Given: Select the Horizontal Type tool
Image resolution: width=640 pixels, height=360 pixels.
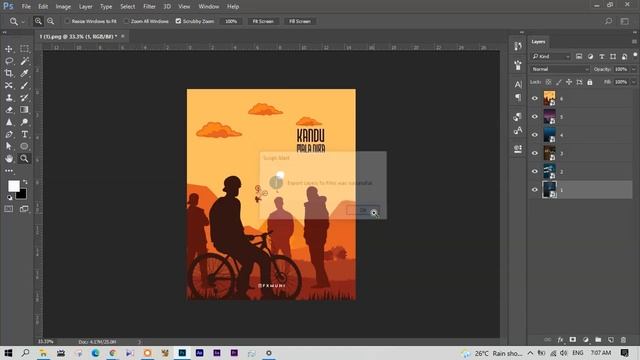Looking at the screenshot, I should pos(24,134).
